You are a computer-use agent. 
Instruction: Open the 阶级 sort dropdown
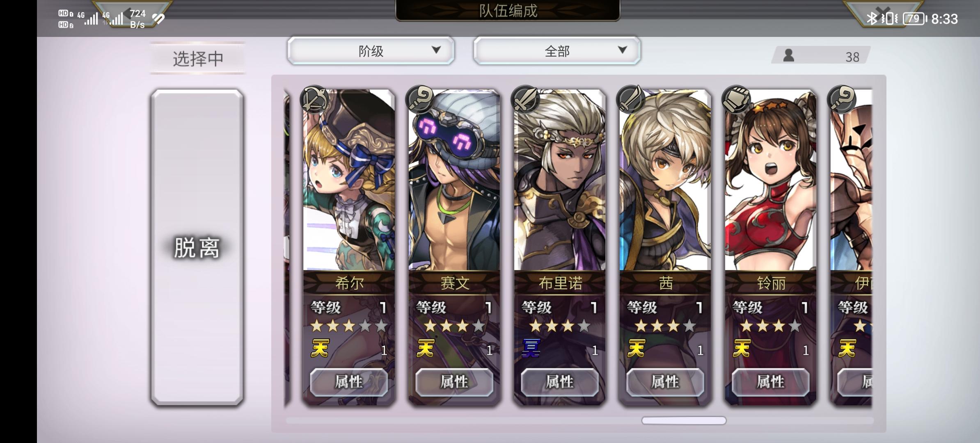(371, 50)
